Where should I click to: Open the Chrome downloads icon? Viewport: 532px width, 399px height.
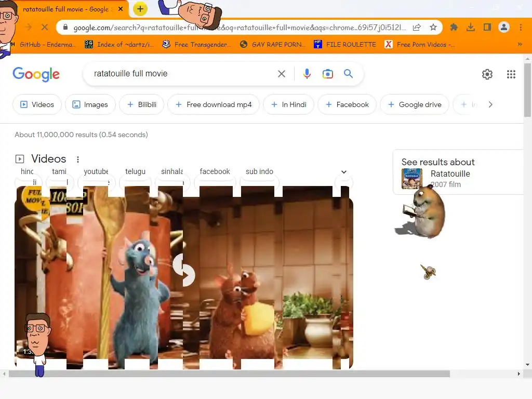coord(470,27)
